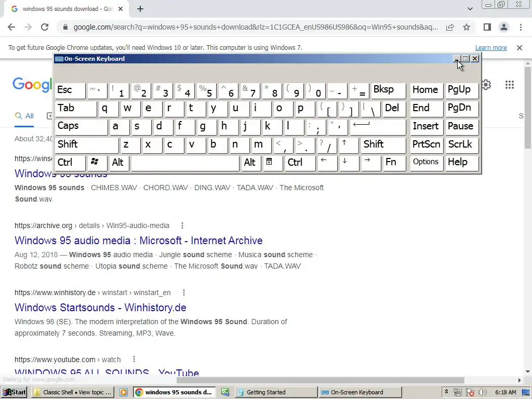Close the windows 95 sounds download tab
This screenshot has height=399, width=532.
pyautogui.click(x=121, y=9)
